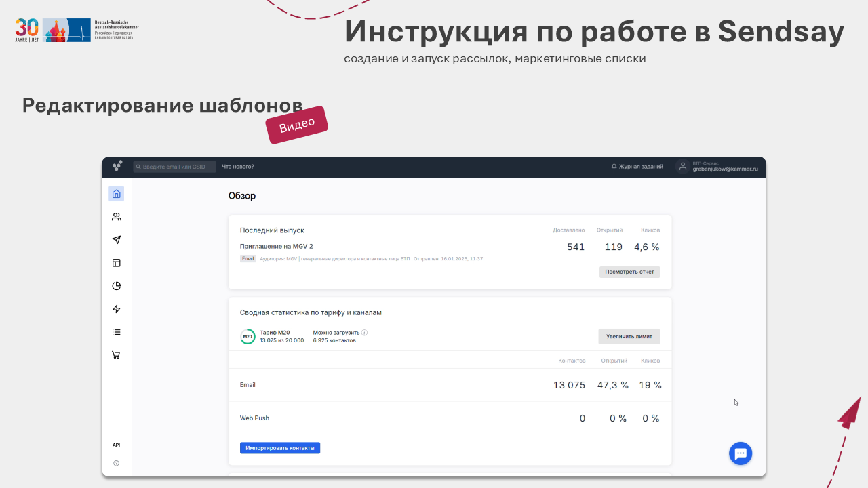The image size is (868, 488).
Task: Click the Тариф M20 label
Action: point(275,333)
